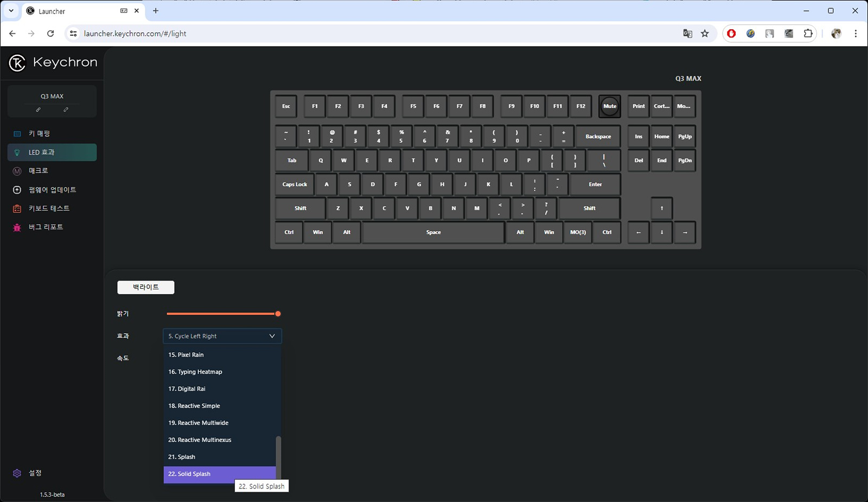
Task: Select the LED 효과 sidebar item
Action: pyautogui.click(x=52, y=152)
